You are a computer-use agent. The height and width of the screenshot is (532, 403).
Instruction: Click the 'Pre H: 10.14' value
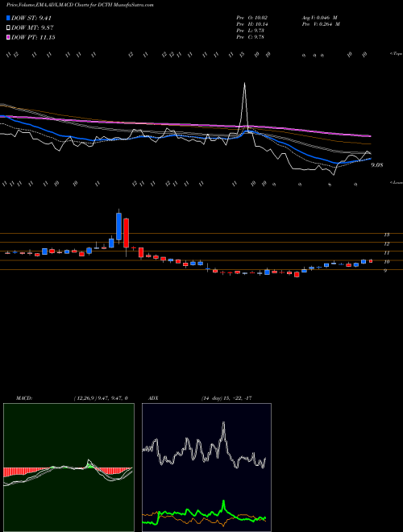[251, 24]
